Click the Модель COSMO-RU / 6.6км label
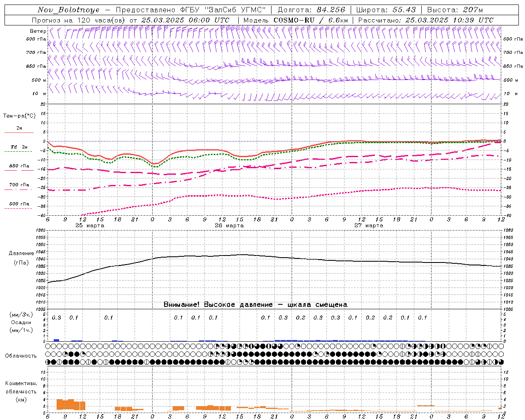 (295, 20)
